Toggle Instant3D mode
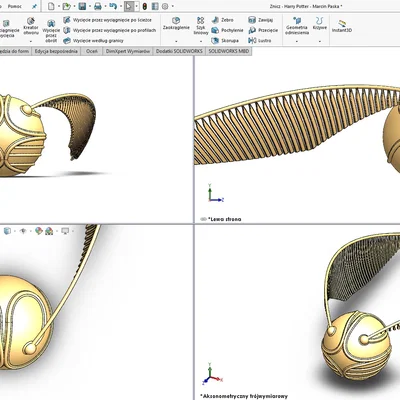 click(x=342, y=26)
